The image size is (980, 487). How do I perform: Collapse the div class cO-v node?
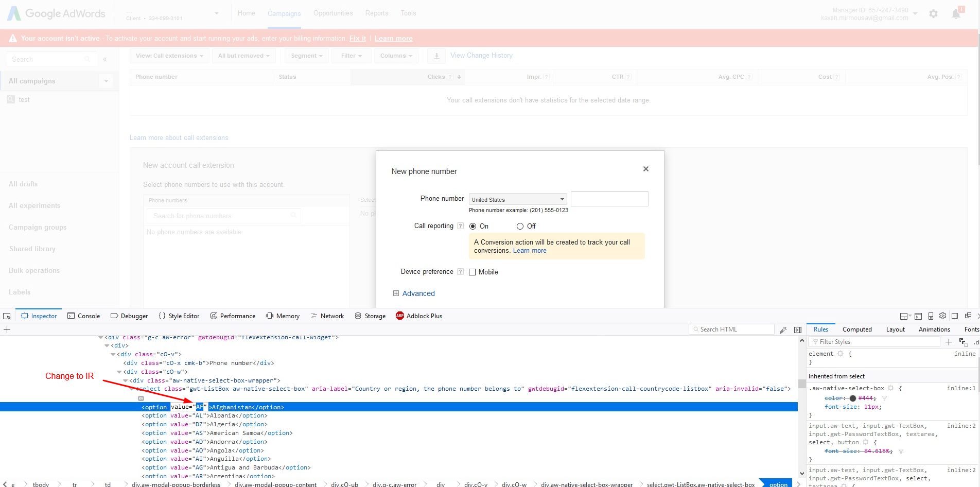pyautogui.click(x=113, y=354)
